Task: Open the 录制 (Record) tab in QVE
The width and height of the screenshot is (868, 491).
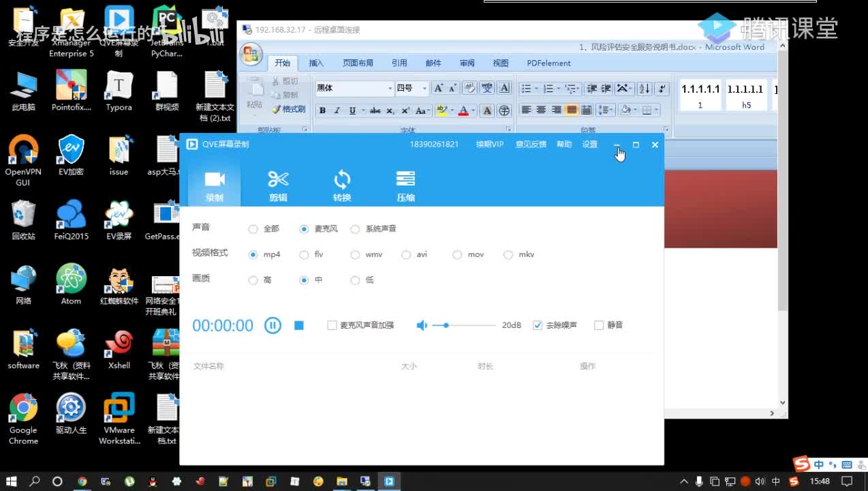Action: (x=215, y=185)
